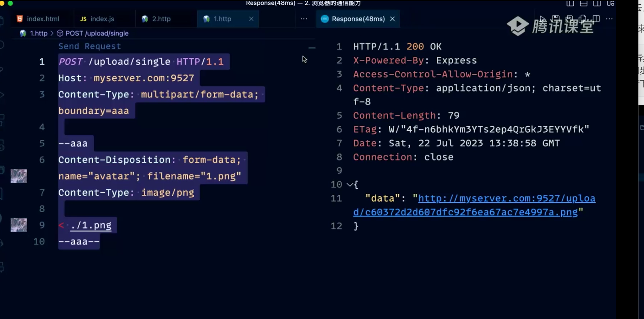The height and width of the screenshot is (319, 644).
Task: Open more actions for left editor group
Action: (x=304, y=19)
